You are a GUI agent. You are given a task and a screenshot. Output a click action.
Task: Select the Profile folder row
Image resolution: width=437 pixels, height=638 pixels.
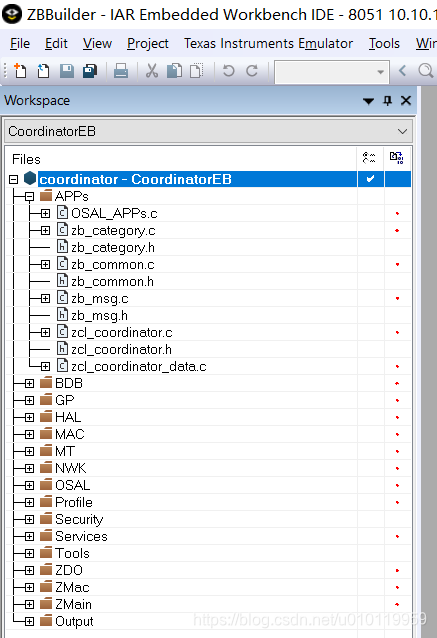coord(74,503)
